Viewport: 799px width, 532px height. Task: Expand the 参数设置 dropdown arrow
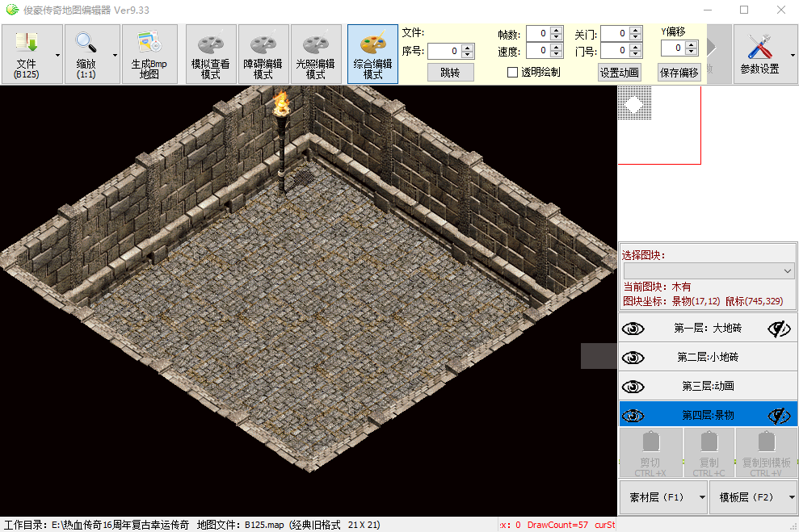point(793,55)
